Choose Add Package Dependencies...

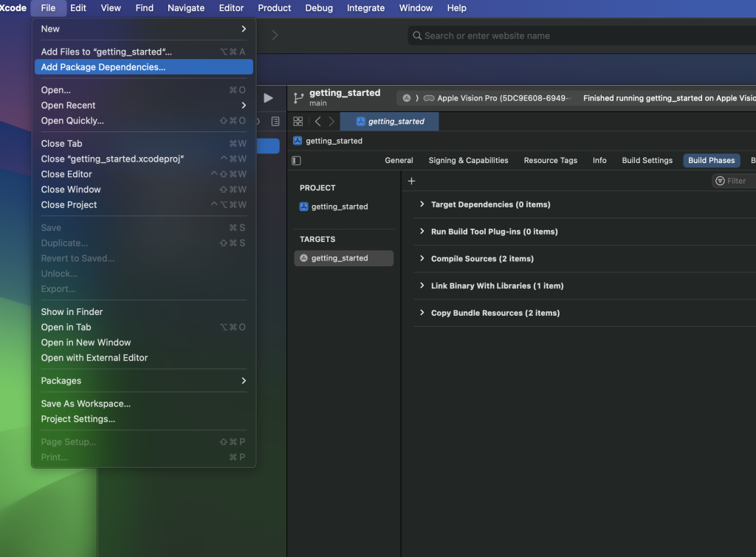144,67
